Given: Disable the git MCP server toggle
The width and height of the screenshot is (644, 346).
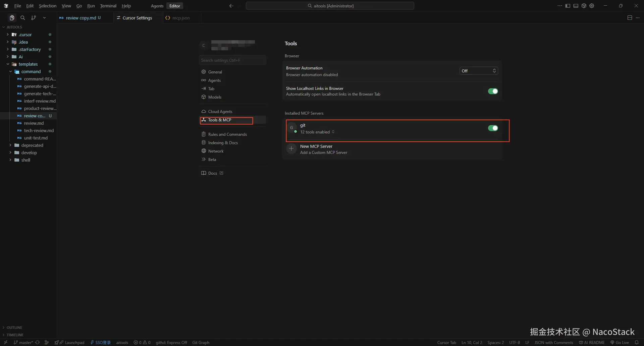Looking at the screenshot, I should (493, 128).
